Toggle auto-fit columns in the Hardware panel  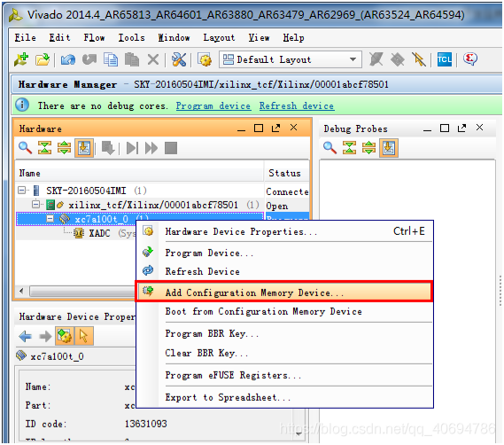click(x=84, y=148)
